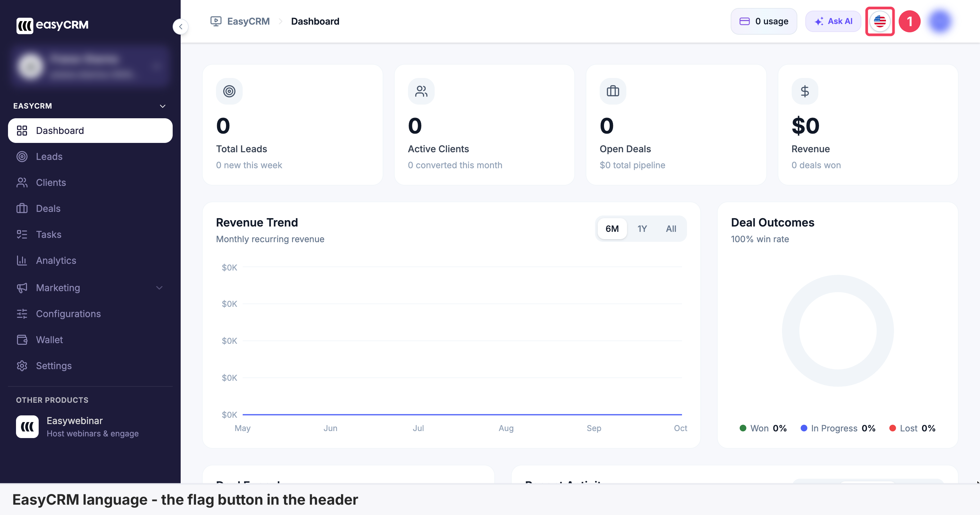
Task: Click the monitor icon beside EasyCRM breadcrumb
Action: 216,21
